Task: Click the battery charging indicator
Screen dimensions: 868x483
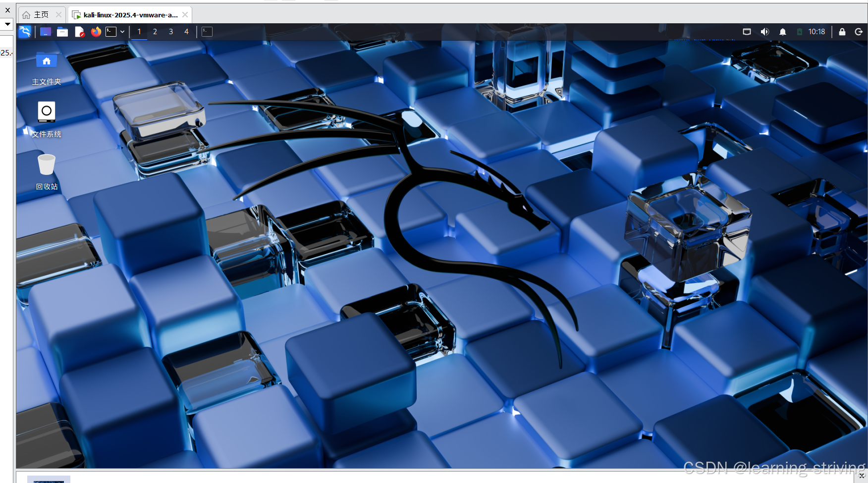Action: click(800, 32)
